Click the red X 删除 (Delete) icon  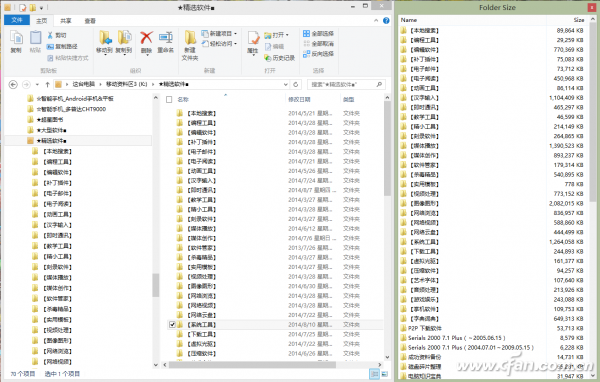(146, 38)
